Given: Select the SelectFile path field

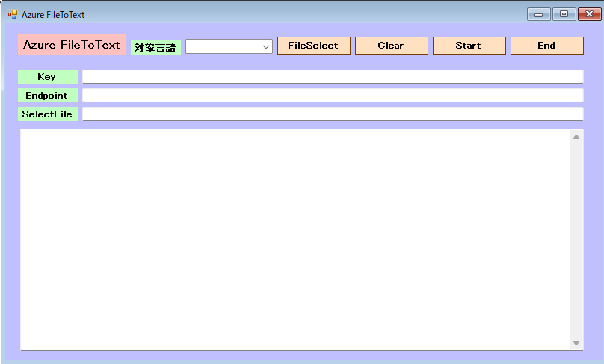Looking at the screenshot, I should (332, 114).
